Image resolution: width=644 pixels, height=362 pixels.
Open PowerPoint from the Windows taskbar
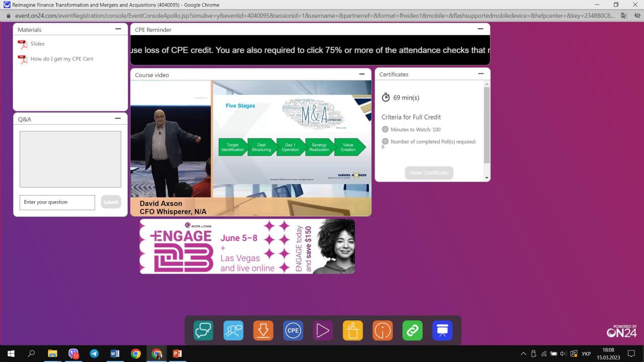[x=177, y=354]
